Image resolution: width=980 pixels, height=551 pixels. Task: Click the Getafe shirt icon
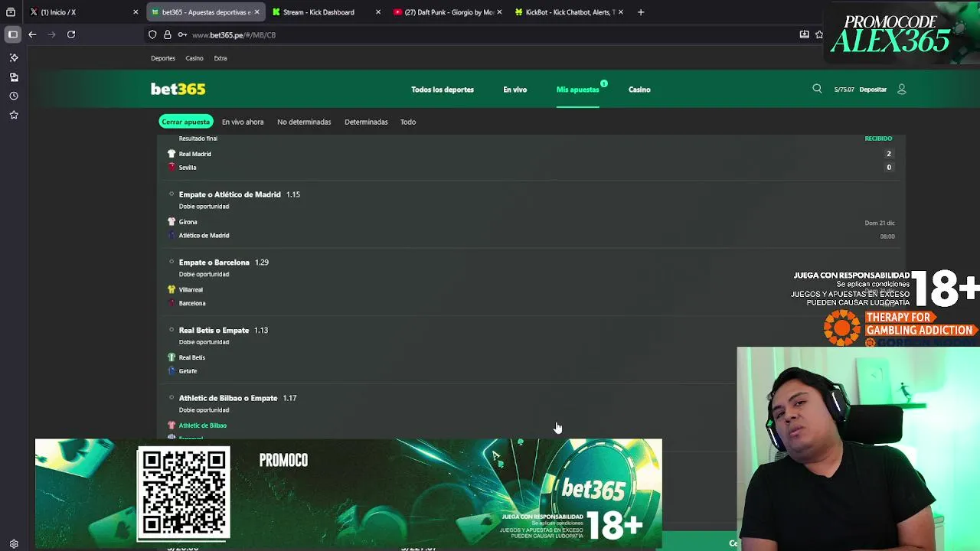click(x=171, y=371)
